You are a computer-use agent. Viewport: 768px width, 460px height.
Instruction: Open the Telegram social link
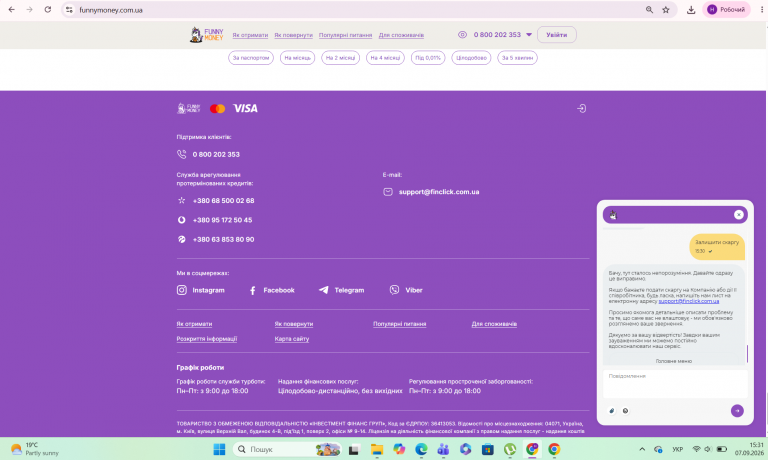(x=341, y=290)
